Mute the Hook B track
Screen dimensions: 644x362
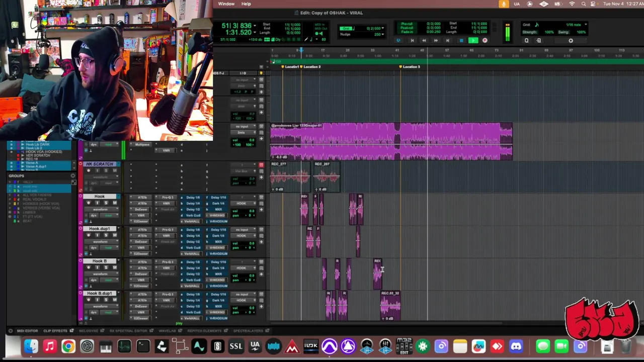[115, 267]
